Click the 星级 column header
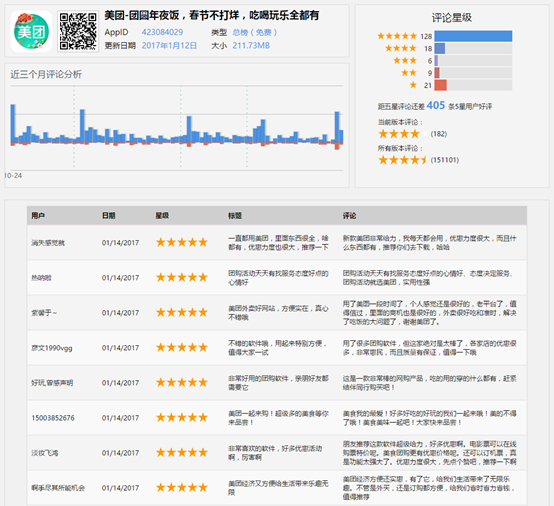This screenshot has width=554, height=506. point(162,216)
